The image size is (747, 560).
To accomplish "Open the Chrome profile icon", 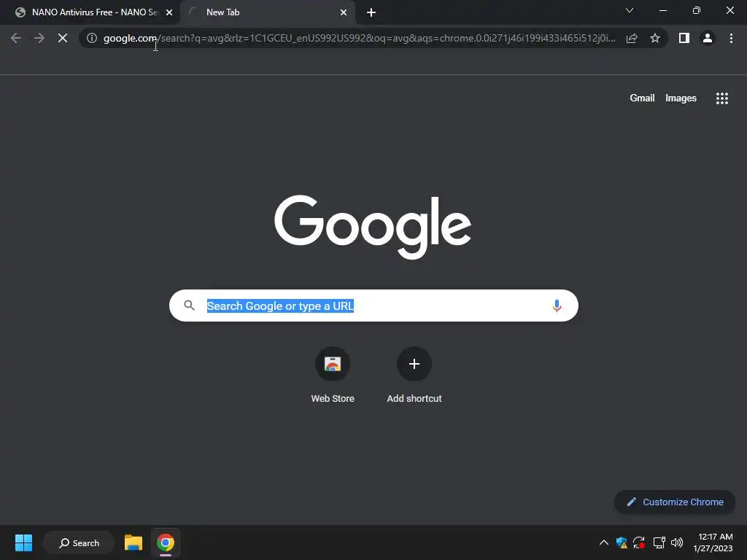I will coord(708,38).
